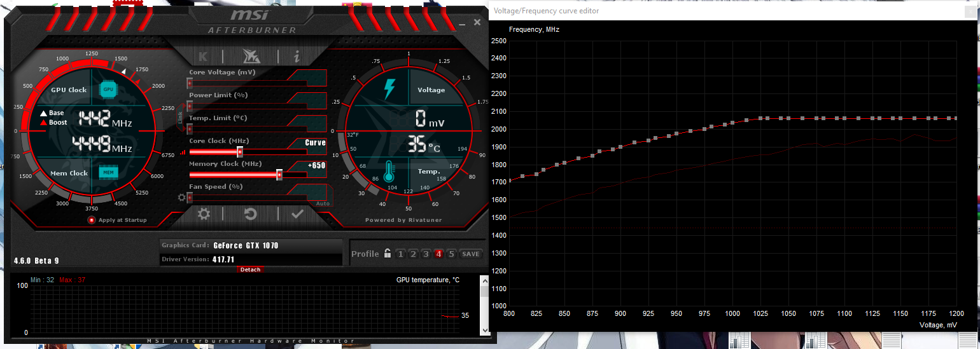Open fan settings gear beside Fan Speed
The height and width of the screenshot is (349, 980).
(182, 198)
